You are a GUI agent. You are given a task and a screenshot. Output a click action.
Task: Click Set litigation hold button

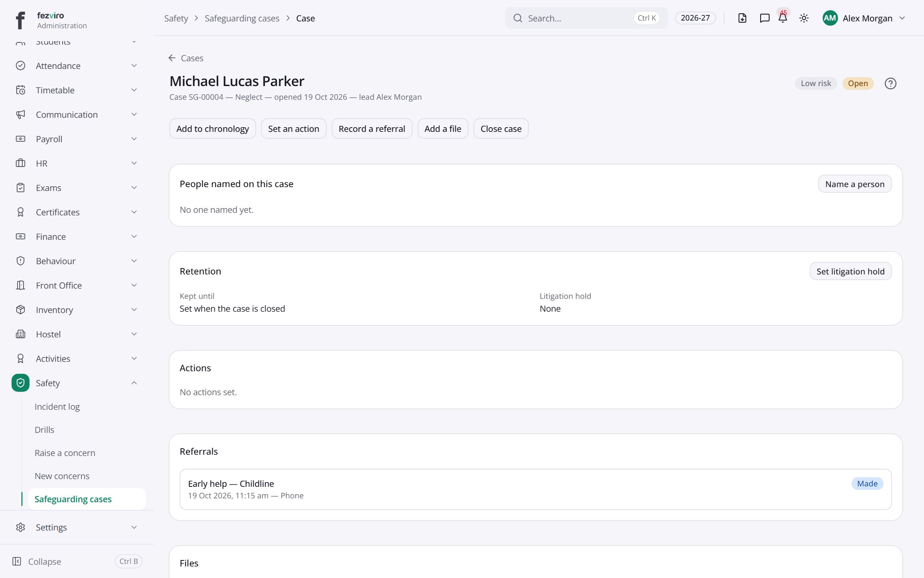850,271
